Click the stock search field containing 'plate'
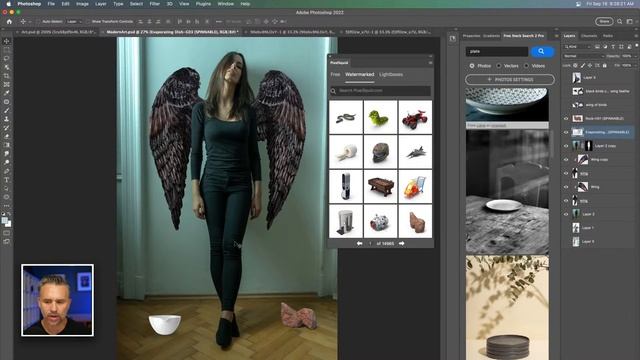The width and height of the screenshot is (640, 360). coord(497,51)
